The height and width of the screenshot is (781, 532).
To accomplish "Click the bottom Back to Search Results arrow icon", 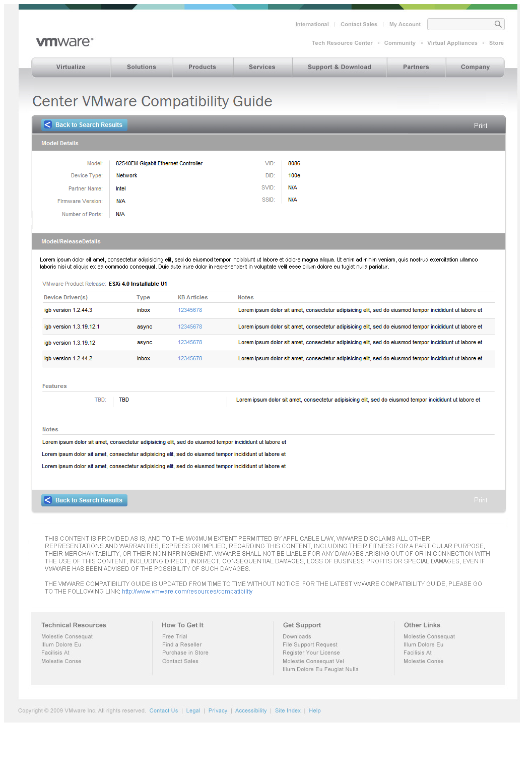I will tap(48, 500).
